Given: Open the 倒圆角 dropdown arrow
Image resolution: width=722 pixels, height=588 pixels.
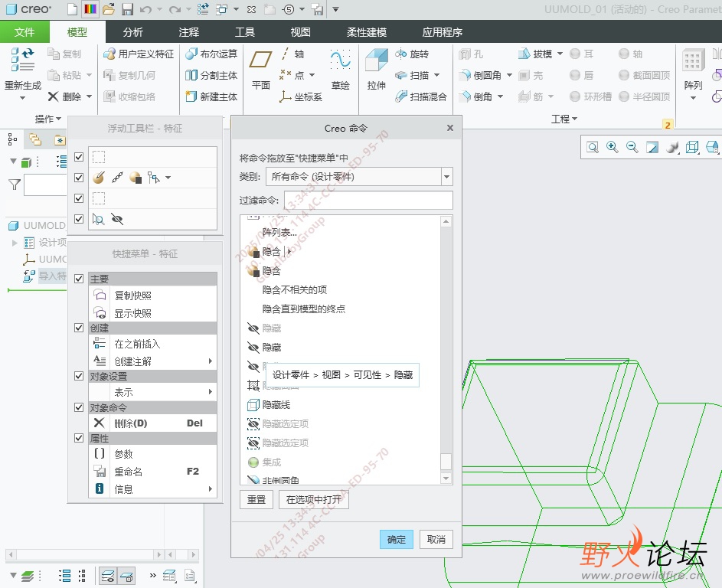Looking at the screenshot, I should coord(509,75).
